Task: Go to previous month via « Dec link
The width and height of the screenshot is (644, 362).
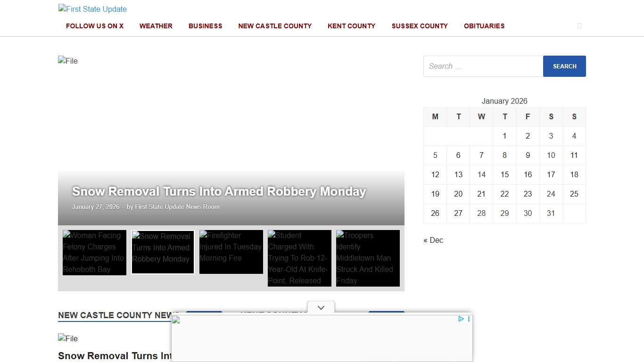Action: pos(433,240)
